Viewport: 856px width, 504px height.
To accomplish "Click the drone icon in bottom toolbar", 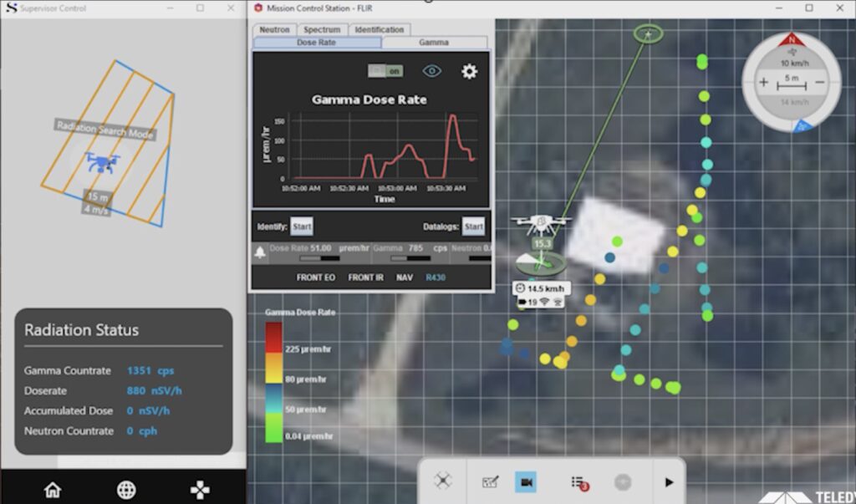I will (x=443, y=481).
